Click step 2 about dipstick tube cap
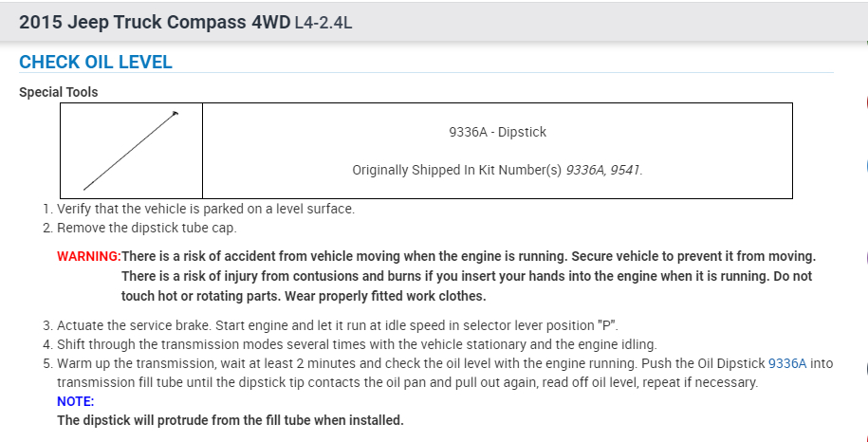The height and width of the screenshot is (442, 868). tap(146, 228)
